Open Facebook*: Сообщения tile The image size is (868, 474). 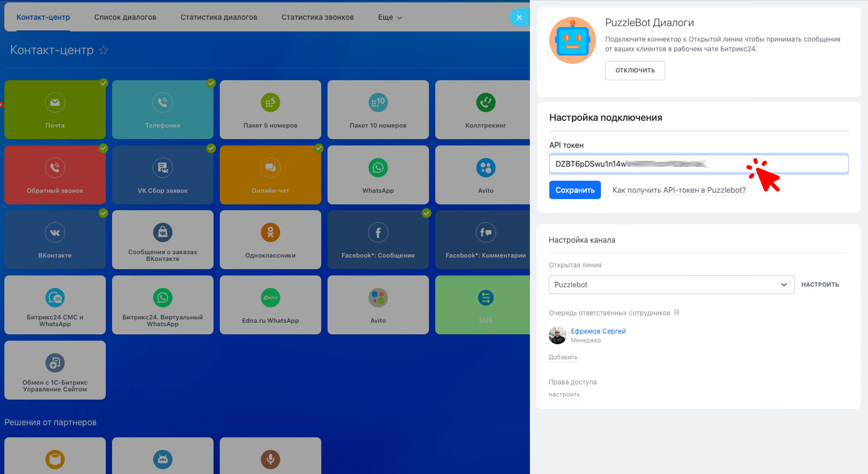pyautogui.click(x=378, y=240)
